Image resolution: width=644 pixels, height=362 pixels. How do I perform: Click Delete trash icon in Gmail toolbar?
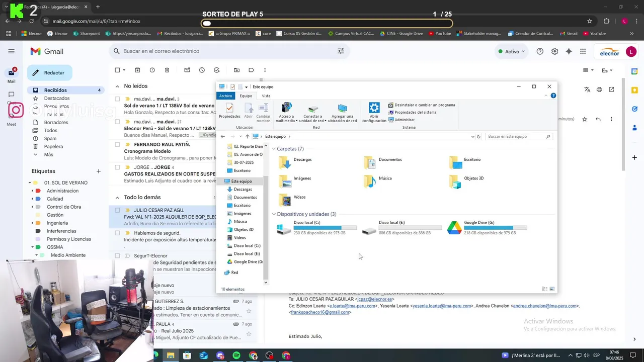click(x=167, y=70)
